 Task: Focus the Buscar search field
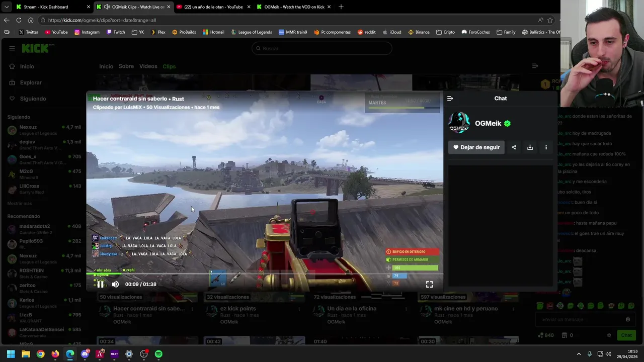coord(322,48)
